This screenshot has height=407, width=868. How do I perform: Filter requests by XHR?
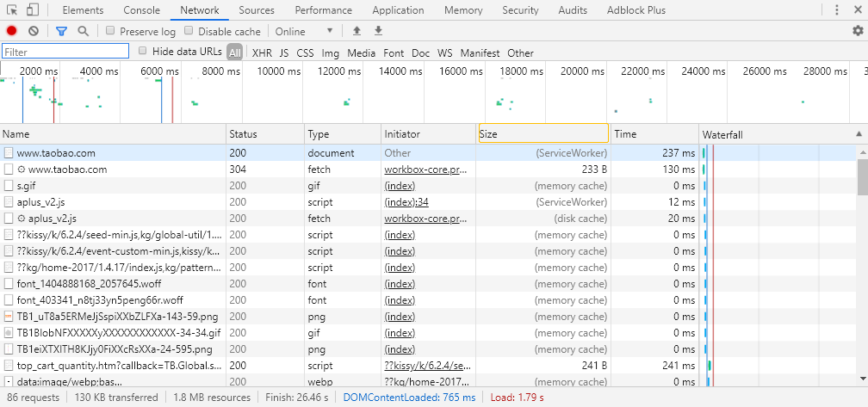pyautogui.click(x=262, y=53)
